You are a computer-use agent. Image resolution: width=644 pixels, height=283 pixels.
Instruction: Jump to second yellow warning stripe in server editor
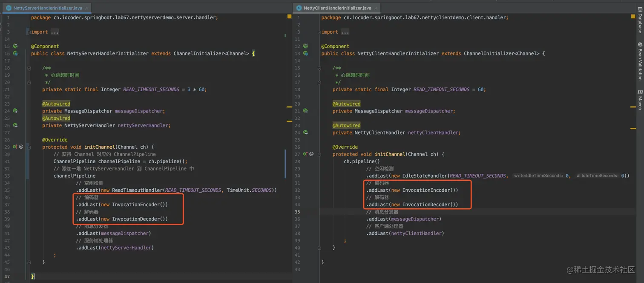[x=289, y=121]
